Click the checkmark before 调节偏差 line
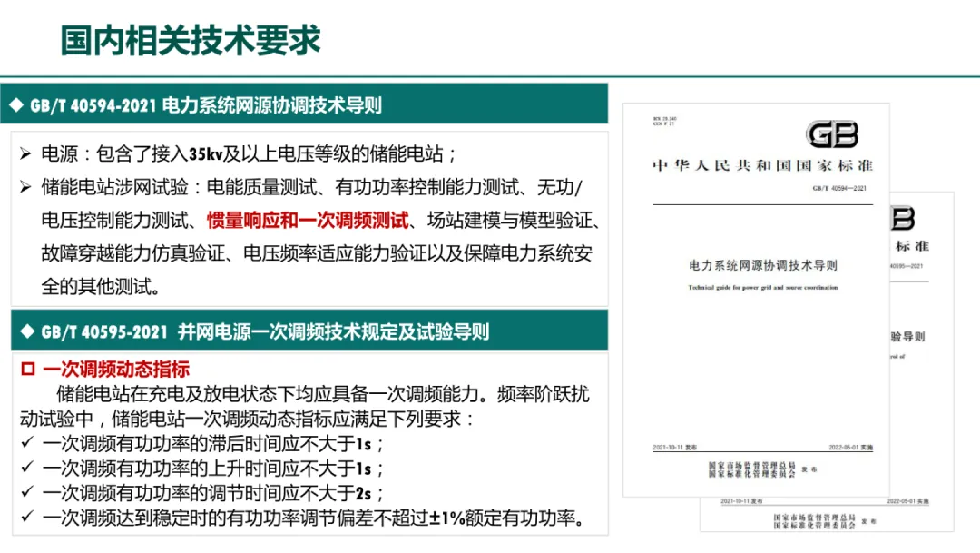 pyautogui.click(x=27, y=517)
